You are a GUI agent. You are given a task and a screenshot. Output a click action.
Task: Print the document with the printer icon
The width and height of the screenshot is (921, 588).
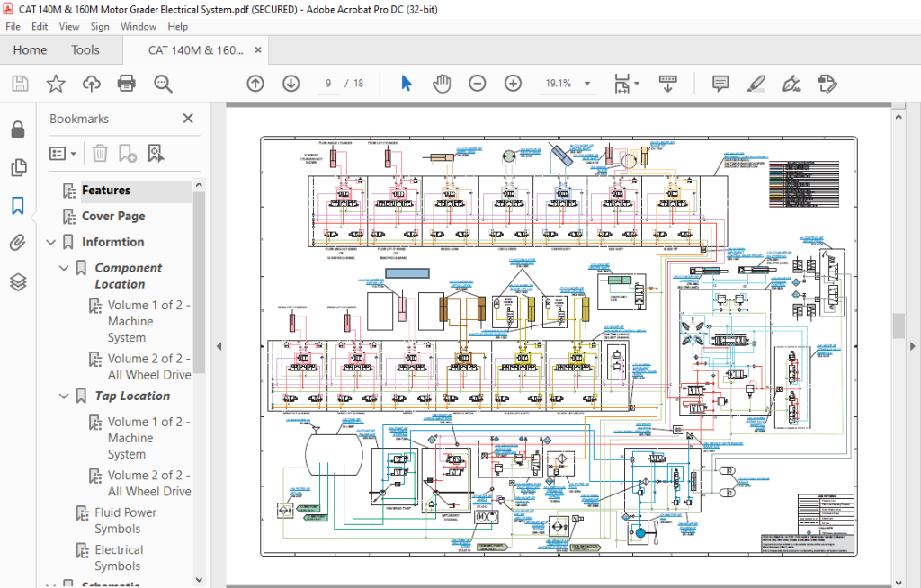pyautogui.click(x=126, y=84)
